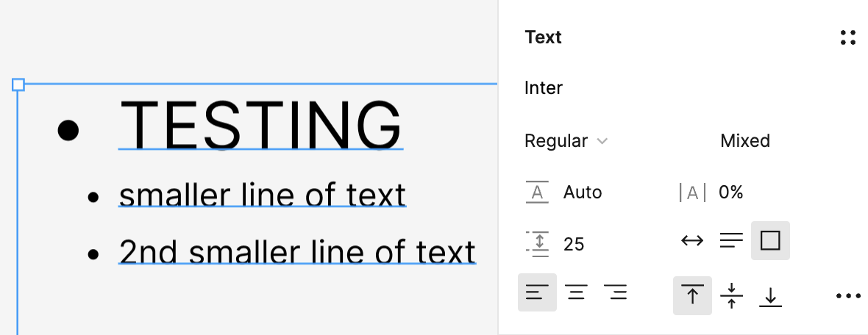868x335 pixels.
Task: Edit the 0% letter spacing value
Action: pos(730,192)
